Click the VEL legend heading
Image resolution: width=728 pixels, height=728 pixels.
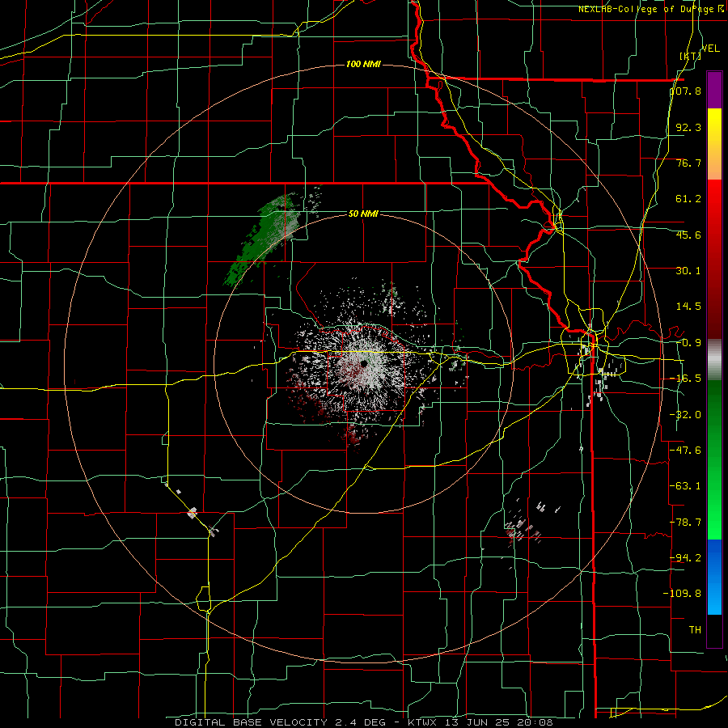(x=710, y=49)
